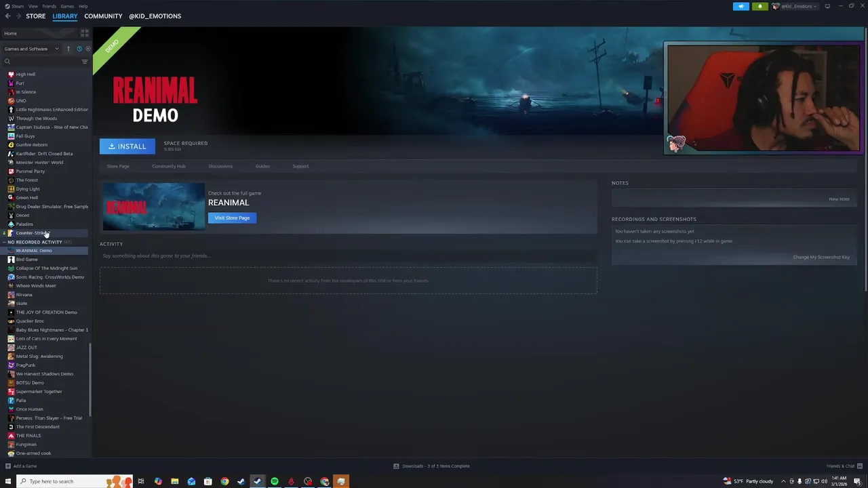Image resolution: width=868 pixels, height=488 pixels.
Task: Select Monster Hunter: World in the sidebar
Action: point(39,162)
